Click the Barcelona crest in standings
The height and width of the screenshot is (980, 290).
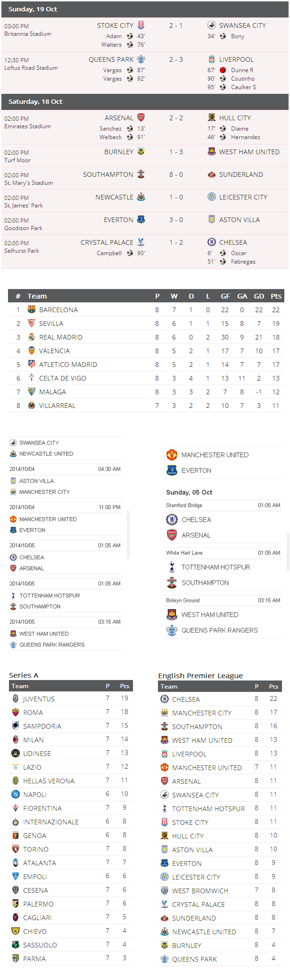coord(32,310)
